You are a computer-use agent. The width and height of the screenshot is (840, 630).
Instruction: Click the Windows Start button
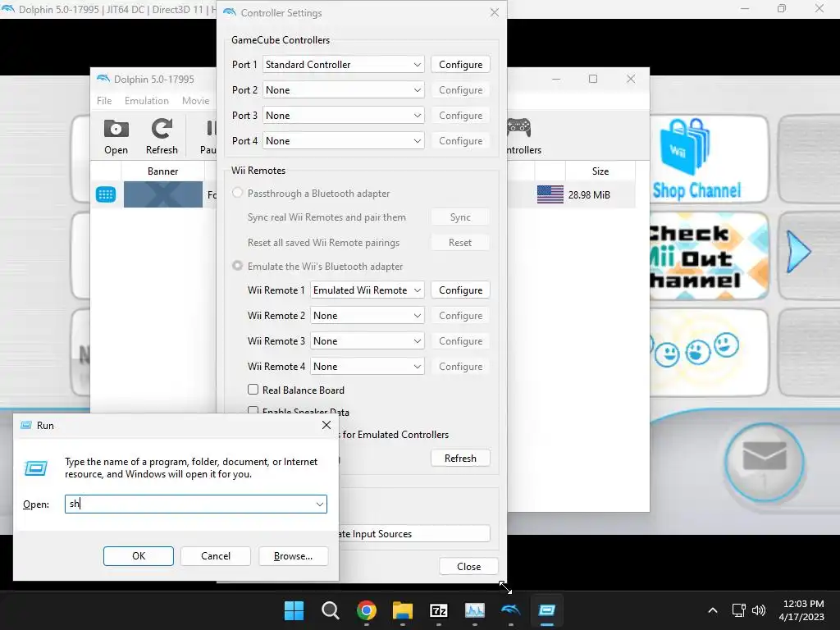coord(294,610)
